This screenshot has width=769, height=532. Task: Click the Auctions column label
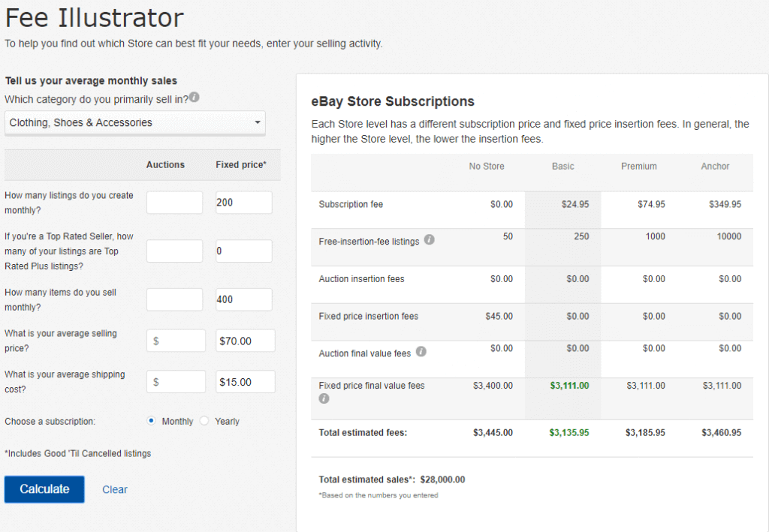coord(165,164)
